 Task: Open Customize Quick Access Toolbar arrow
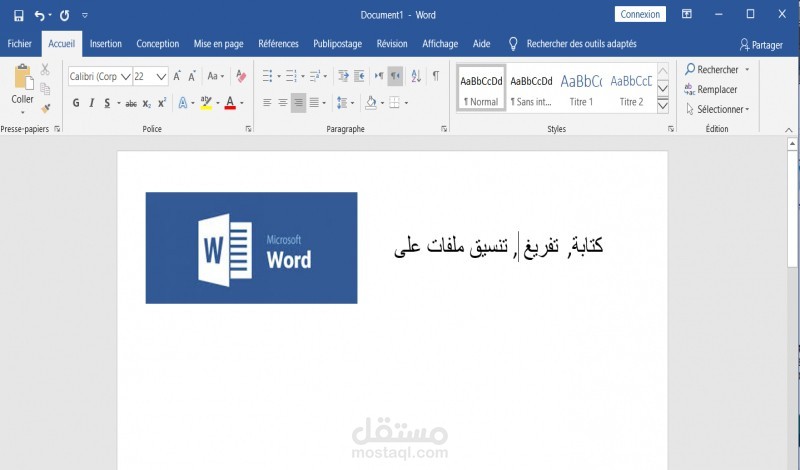click(85, 15)
